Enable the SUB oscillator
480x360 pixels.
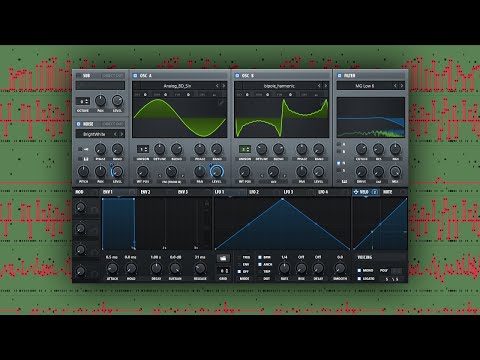(x=79, y=76)
